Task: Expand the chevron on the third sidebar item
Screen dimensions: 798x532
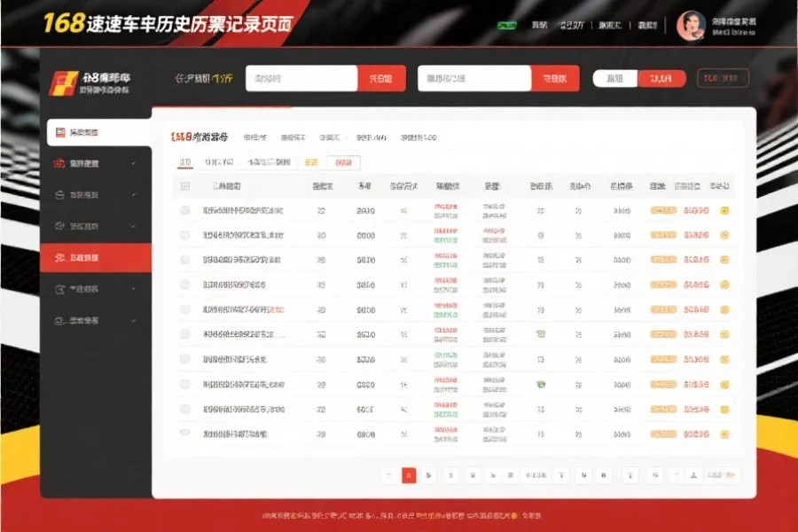Action: pyautogui.click(x=133, y=195)
